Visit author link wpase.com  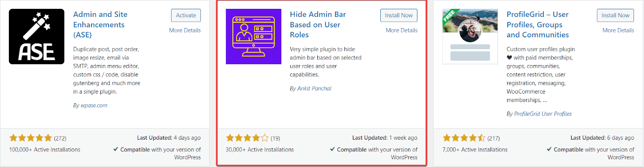pos(94,105)
